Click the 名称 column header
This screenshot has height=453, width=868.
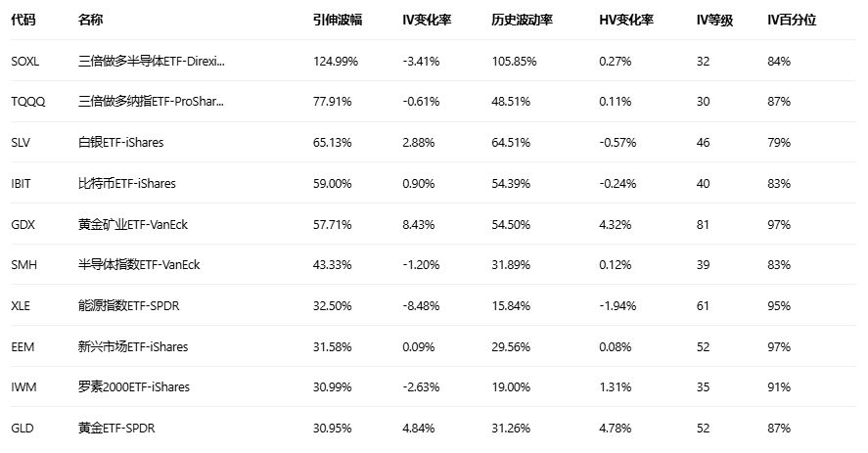click(x=90, y=20)
